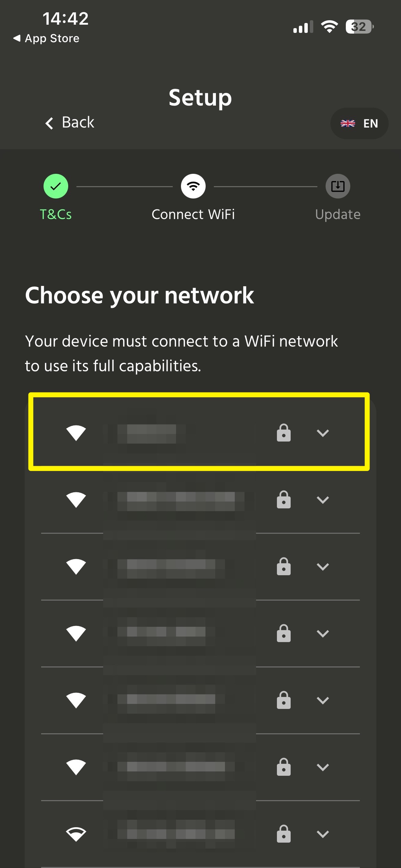Tap the lock icon on the second network
Screen dimensions: 401x868
tap(284, 499)
